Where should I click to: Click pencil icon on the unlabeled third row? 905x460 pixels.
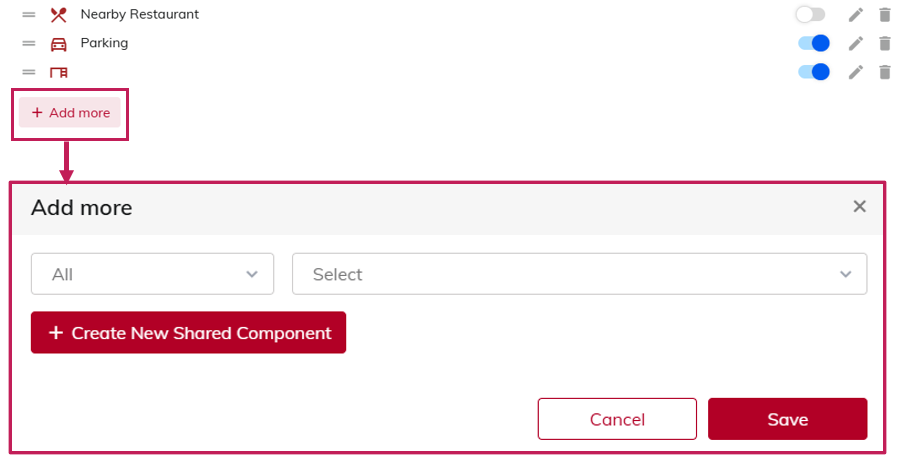[x=855, y=72]
